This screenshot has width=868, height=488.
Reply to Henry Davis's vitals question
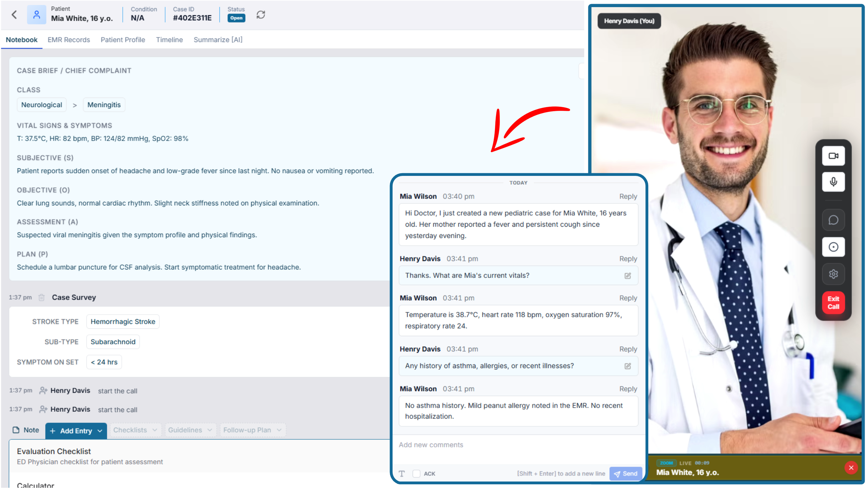(x=628, y=259)
